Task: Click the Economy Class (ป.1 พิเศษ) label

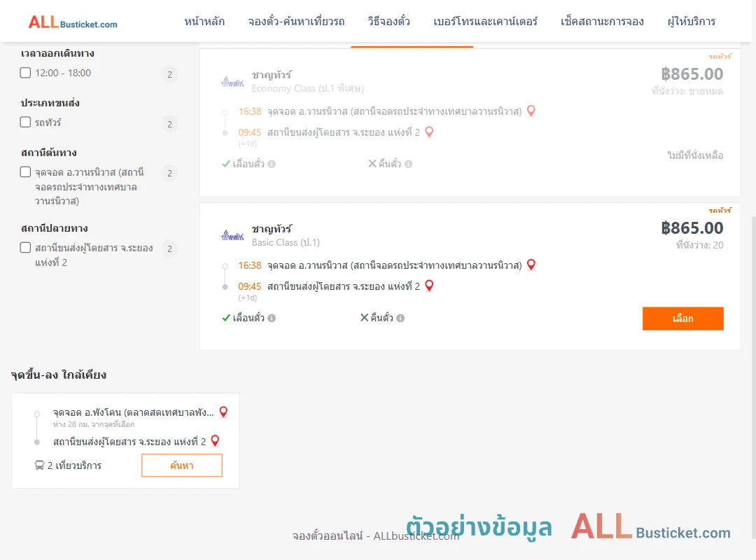Action: pos(307,88)
